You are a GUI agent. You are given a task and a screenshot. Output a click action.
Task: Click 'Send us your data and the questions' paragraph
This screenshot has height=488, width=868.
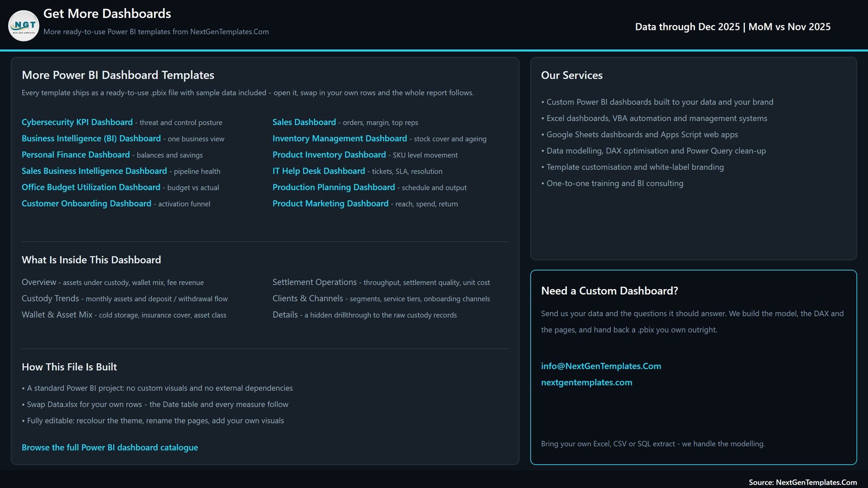(x=693, y=322)
